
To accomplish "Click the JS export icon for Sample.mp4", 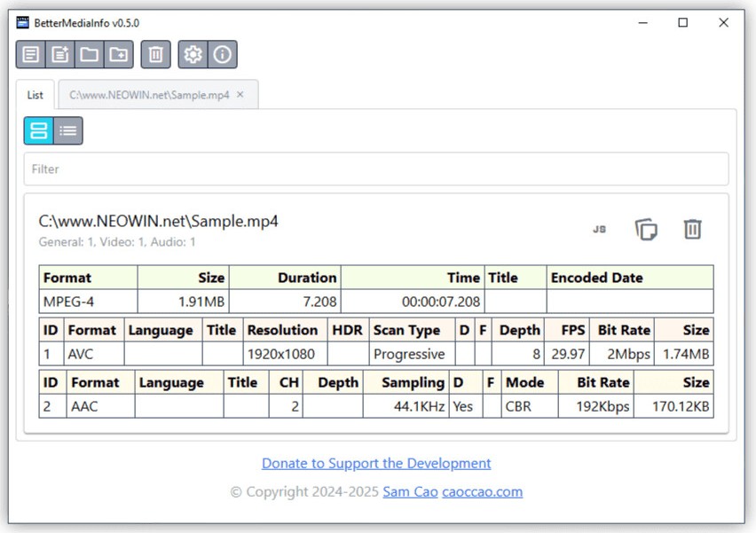I will (x=599, y=230).
